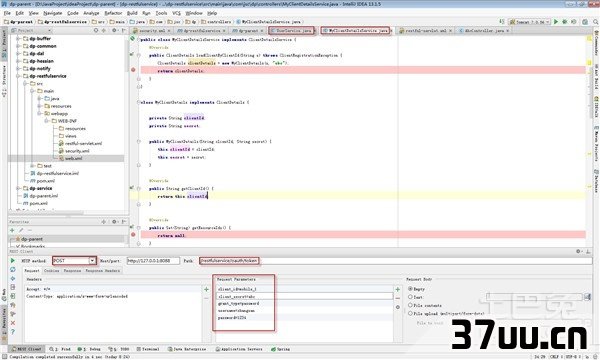Open the VCS menu
This screenshot has width=600, height=360.
(x=176, y=13)
